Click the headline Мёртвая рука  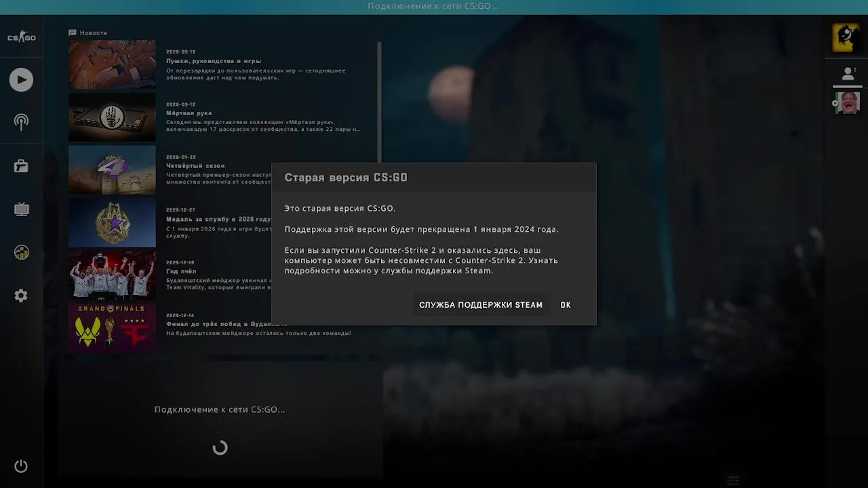pyautogui.click(x=189, y=113)
